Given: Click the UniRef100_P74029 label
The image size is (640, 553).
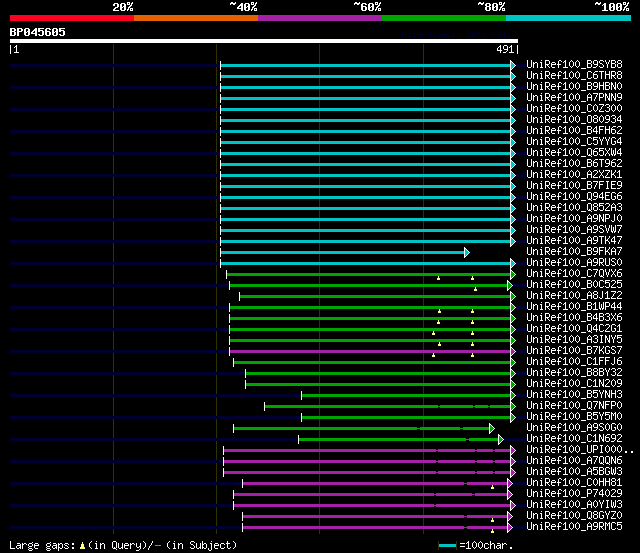Looking at the screenshot, I should click(574, 494).
